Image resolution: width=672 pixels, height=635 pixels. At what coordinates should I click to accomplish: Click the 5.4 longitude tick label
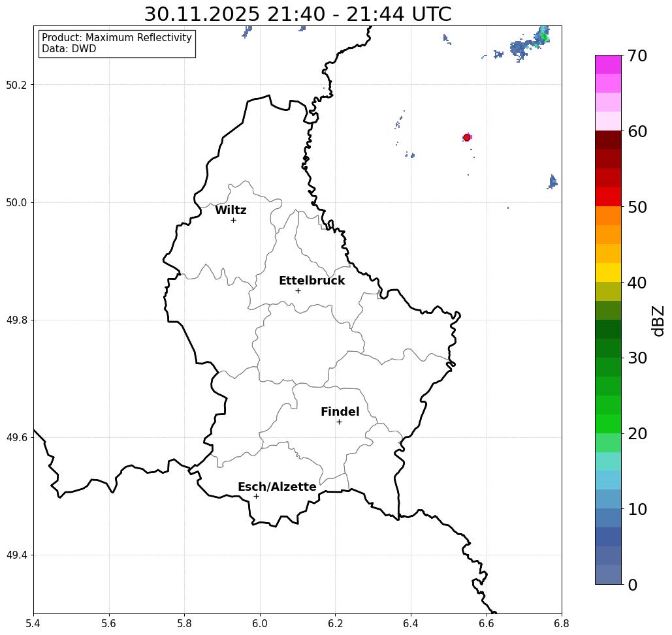coord(33,624)
